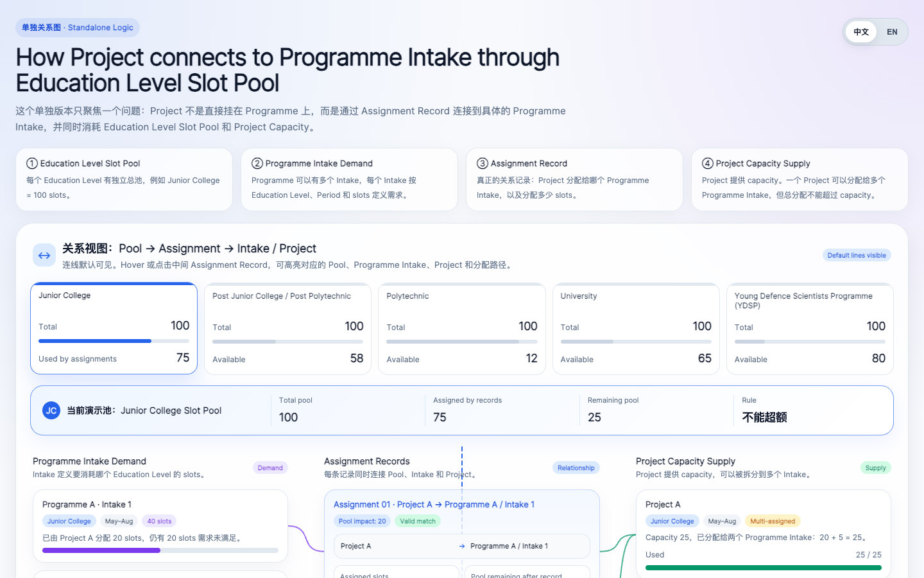Switch language to EN
The image size is (924, 578).
click(892, 32)
